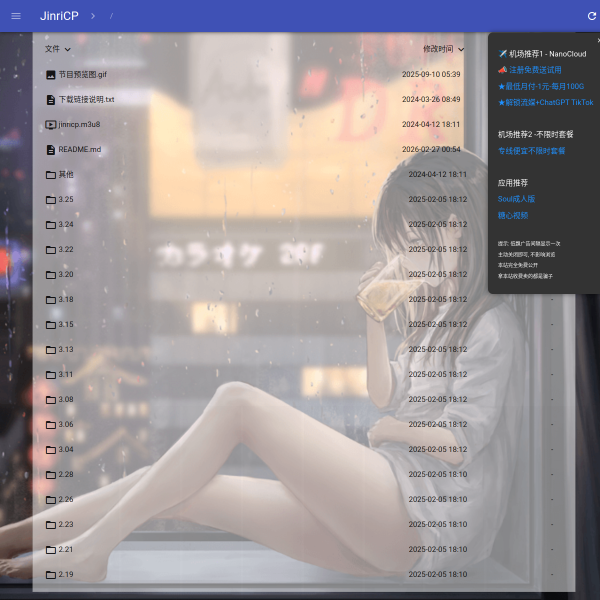Open the file 节目预览图.gif
Image resolution: width=600 pixels, height=600 pixels.
pyautogui.click(x=83, y=75)
